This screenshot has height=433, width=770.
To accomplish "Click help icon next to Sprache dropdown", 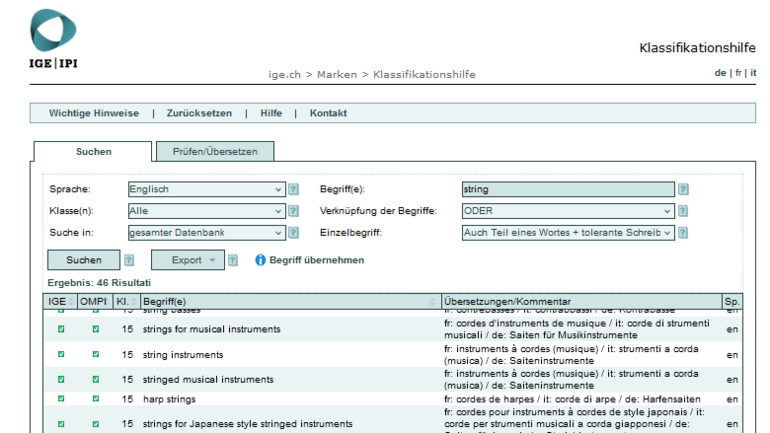I will pyautogui.click(x=293, y=189).
